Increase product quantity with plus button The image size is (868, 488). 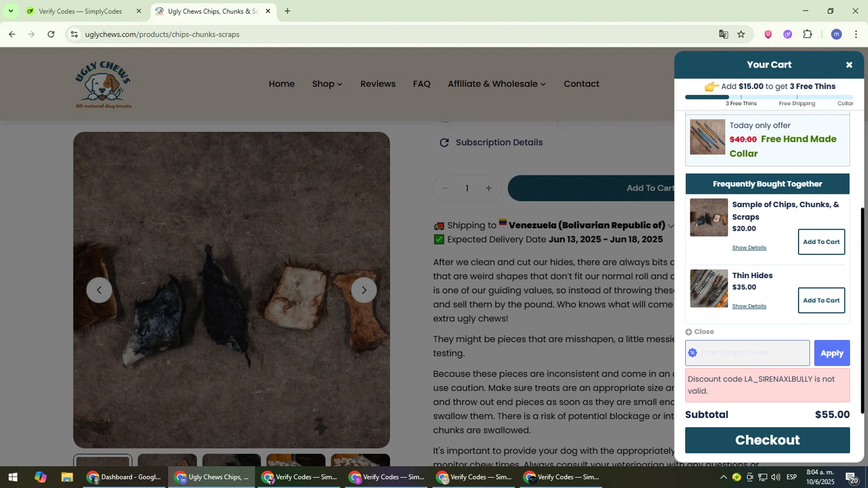[489, 188]
